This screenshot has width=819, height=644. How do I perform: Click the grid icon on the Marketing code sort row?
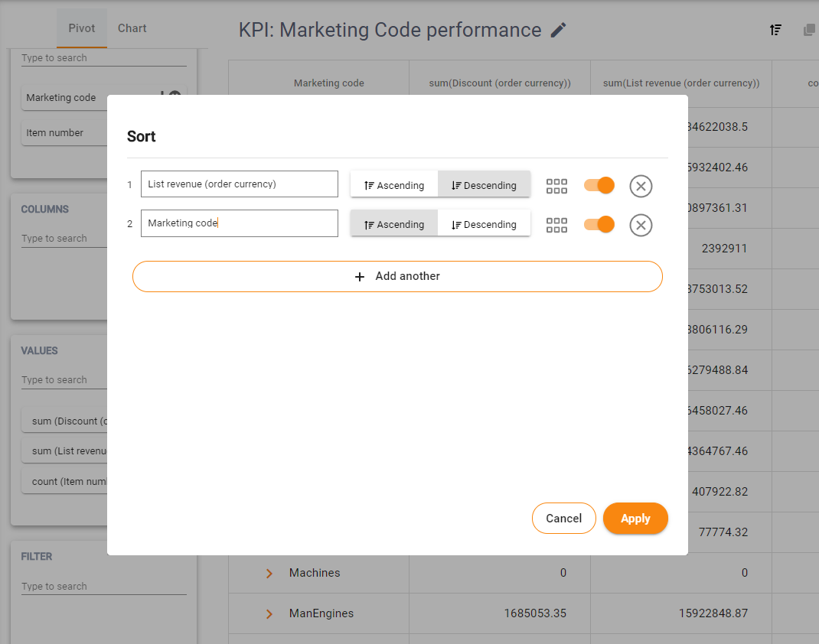tap(556, 224)
